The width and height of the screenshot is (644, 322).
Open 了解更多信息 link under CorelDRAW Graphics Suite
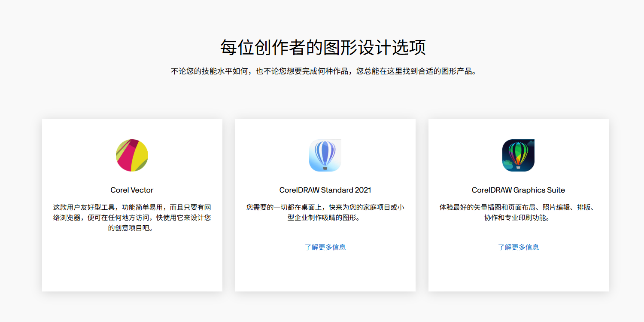pyautogui.click(x=518, y=247)
